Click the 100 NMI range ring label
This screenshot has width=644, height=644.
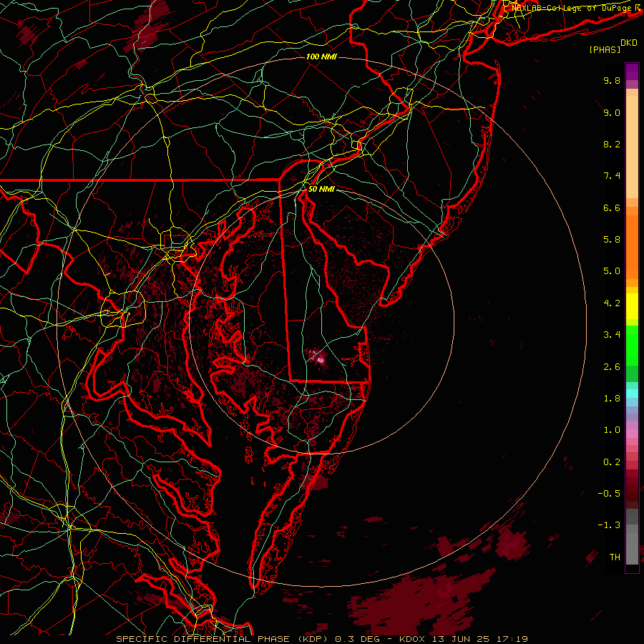tap(321, 57)
